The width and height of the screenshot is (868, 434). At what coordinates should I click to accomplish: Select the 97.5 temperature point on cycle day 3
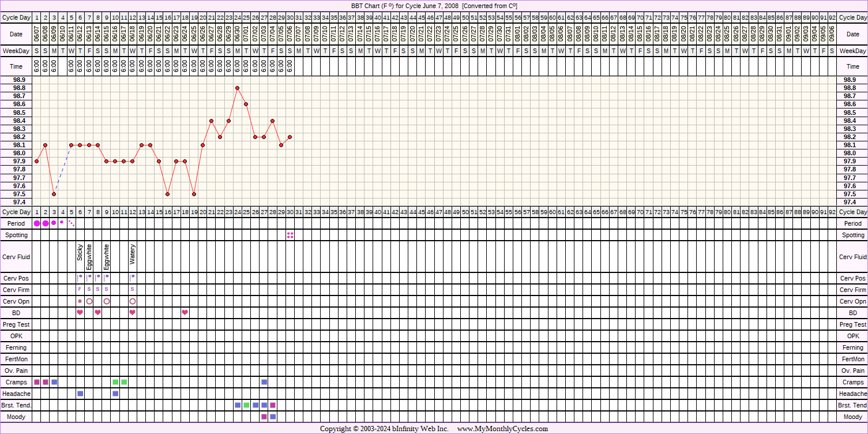point(54,194)
